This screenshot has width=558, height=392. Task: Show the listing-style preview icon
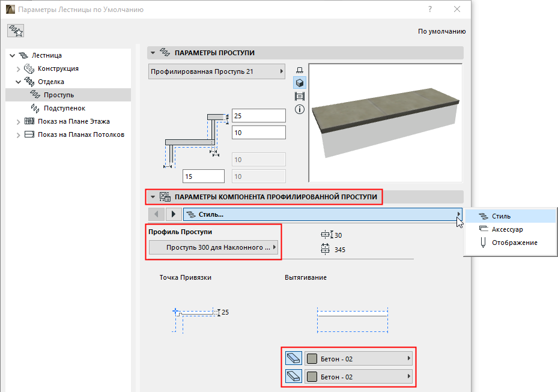pos(300,96)
